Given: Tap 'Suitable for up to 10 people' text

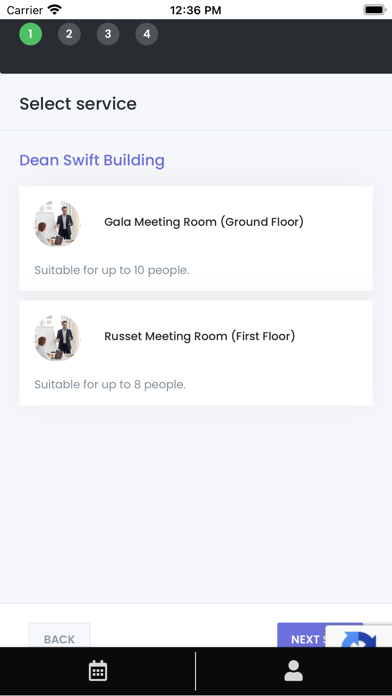Looking at the screenshot, I should point(112,270).
